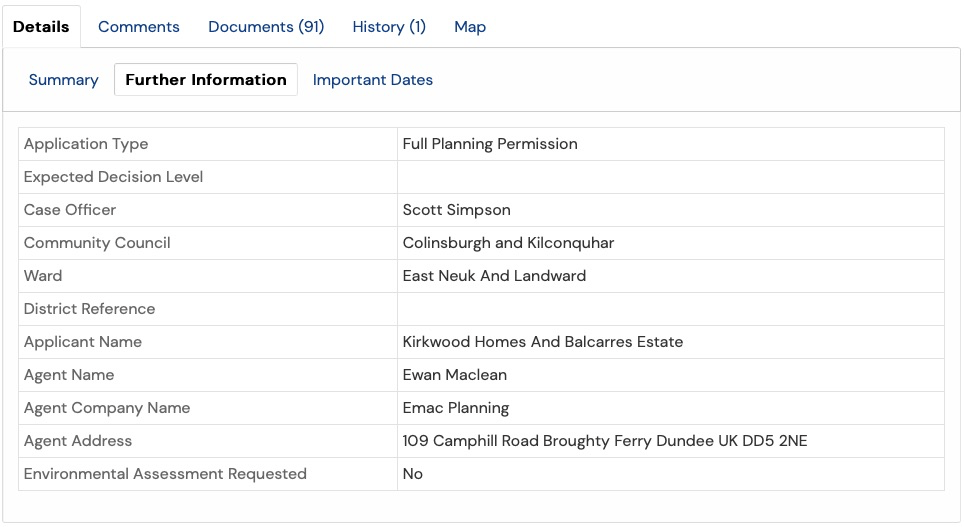
Task: Click the Emac Planning company name
Action: click(455, 408)
